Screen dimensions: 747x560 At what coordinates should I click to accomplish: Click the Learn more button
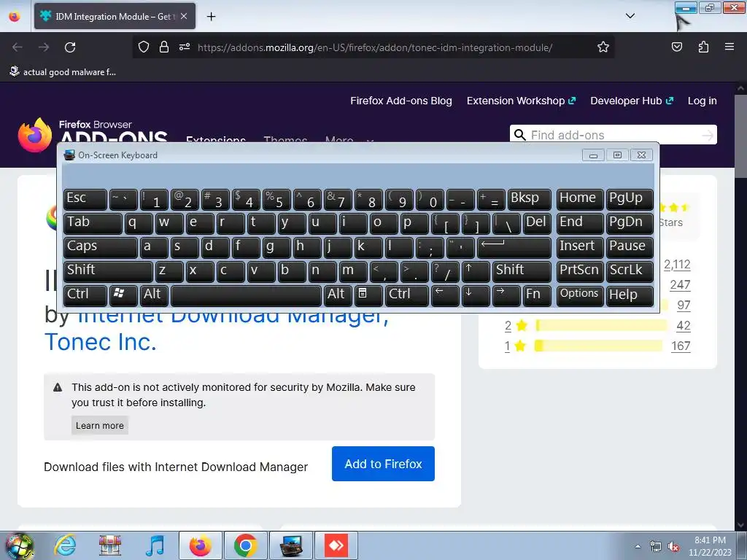click(99, 425)
